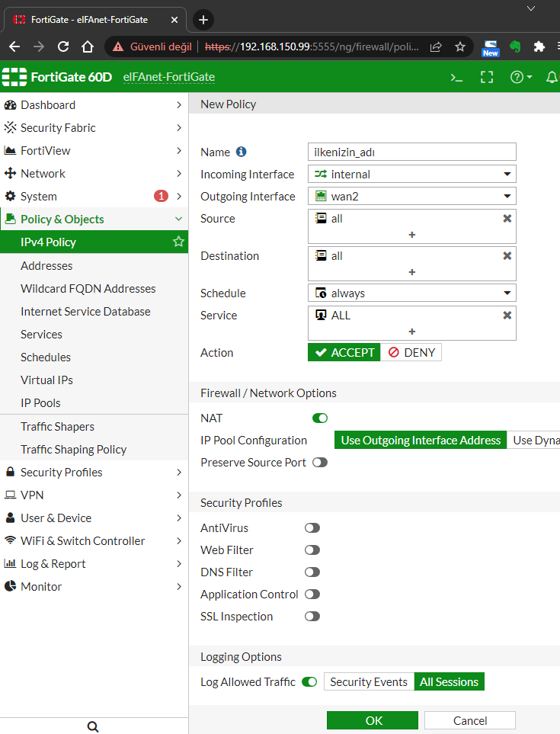Open the Addresses menu item
Image resolution: width=560 pixels, height=734 pixels.
(46, 266)
